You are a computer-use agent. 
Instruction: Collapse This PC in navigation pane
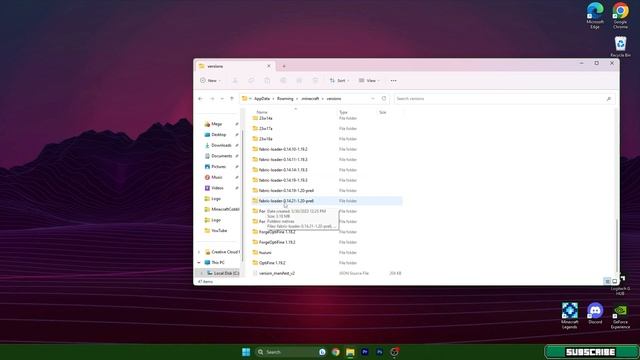click(x=199, y=262)
